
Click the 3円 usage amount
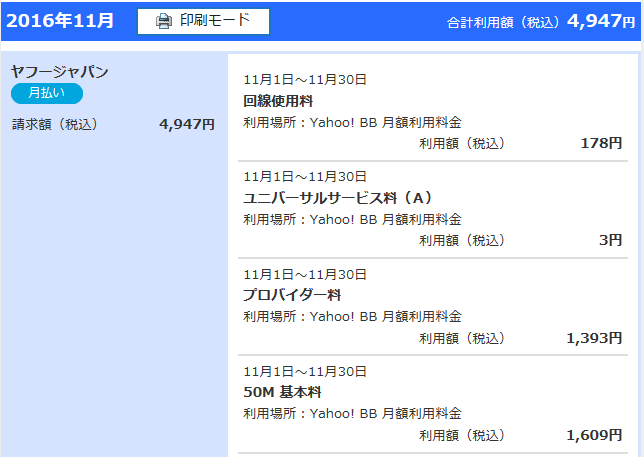pos(611,240)
